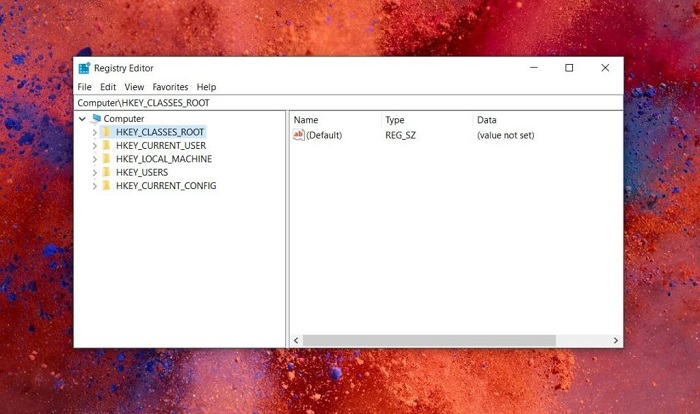Collapse the Computer tree node

pos(83,119)
